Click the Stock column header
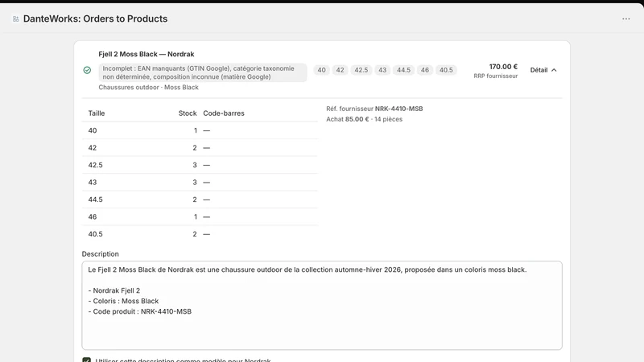The image size is (644, 362). pos(188,113)
